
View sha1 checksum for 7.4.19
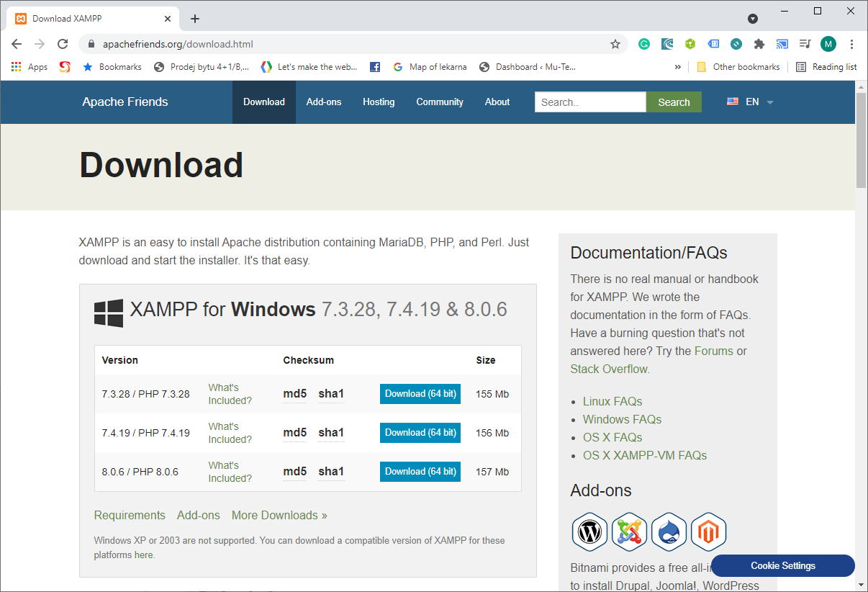(331, 433)
